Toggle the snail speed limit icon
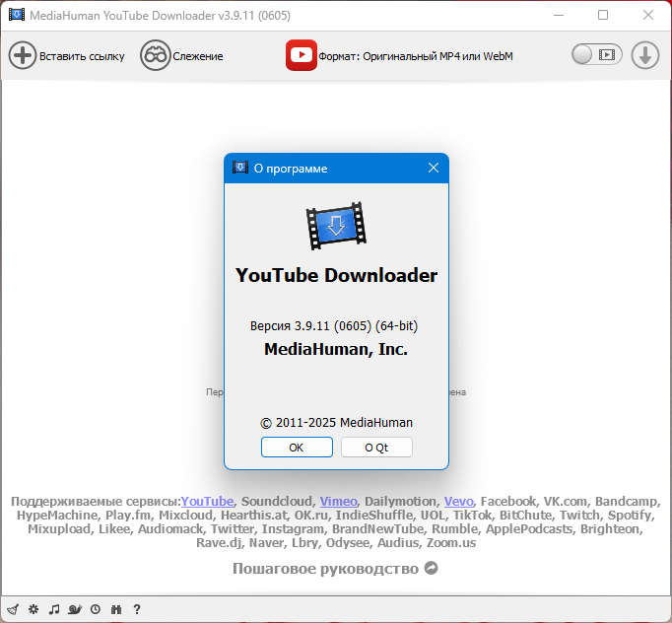 75,609
